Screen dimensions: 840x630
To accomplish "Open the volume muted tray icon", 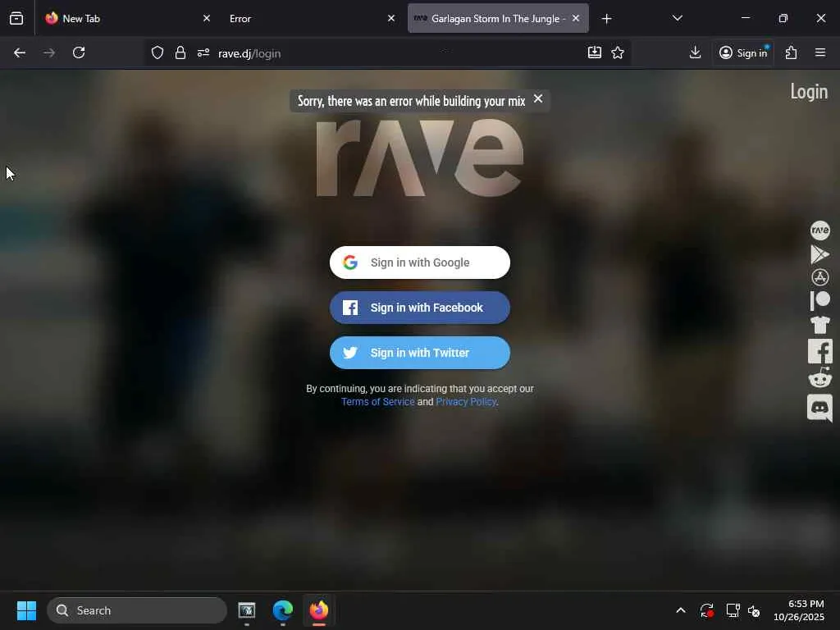I will coord(754,610).
